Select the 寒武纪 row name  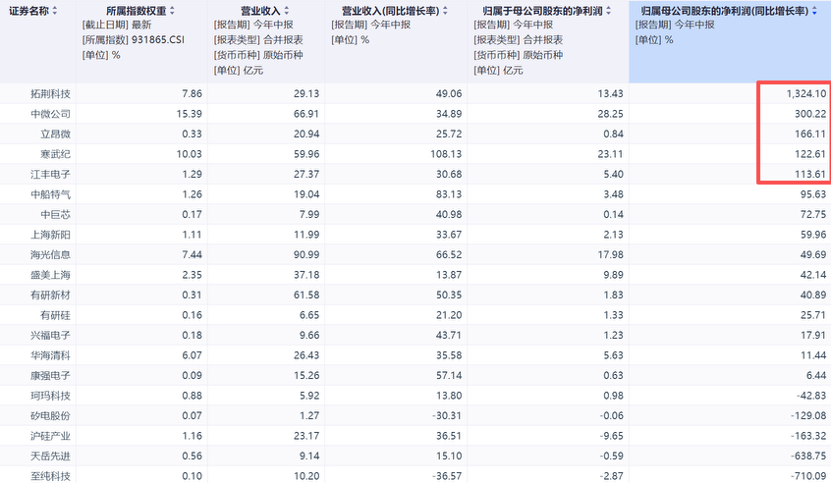point(56,154)
